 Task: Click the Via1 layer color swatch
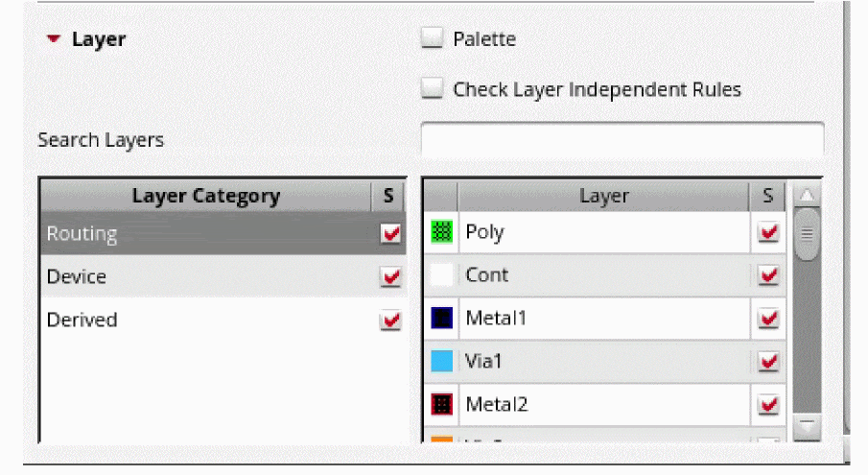point(442,361)
